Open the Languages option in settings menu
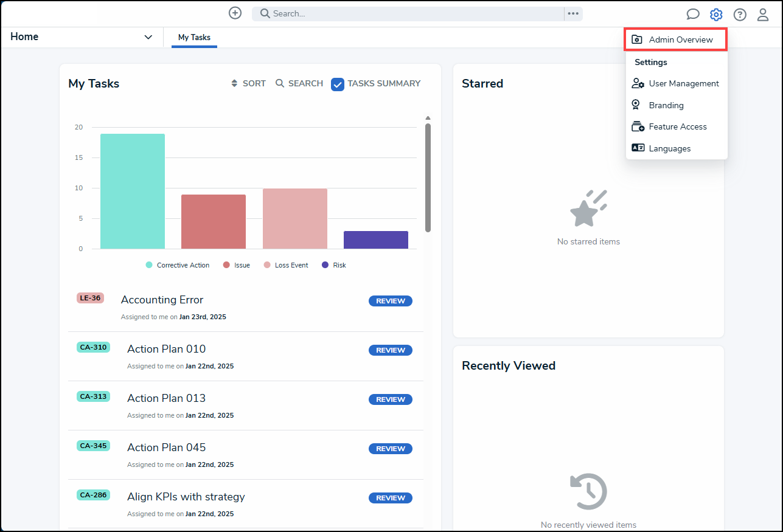Screen dimensions: 783x532 point(669,148)
